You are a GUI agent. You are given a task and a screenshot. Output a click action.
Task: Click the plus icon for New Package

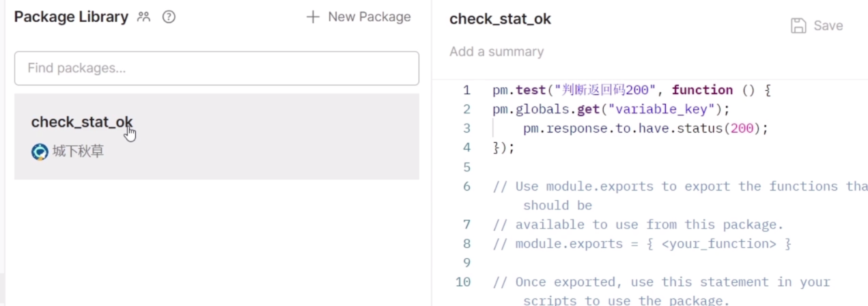(x=313, y=17)
